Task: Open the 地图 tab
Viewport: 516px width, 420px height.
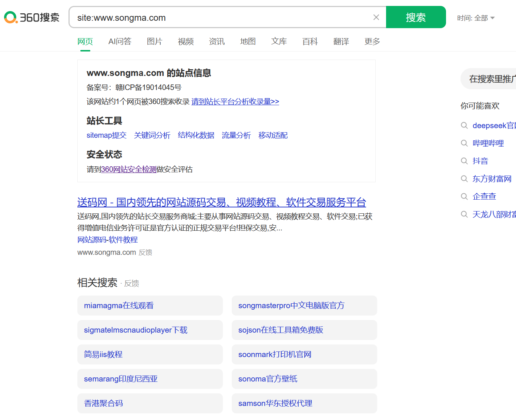Action: coord(248,41)
